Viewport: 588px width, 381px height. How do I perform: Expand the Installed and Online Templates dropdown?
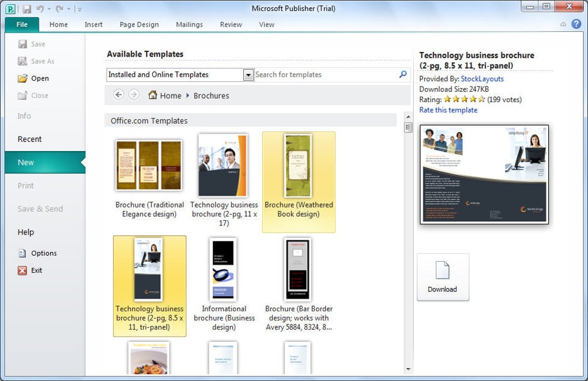248,75
